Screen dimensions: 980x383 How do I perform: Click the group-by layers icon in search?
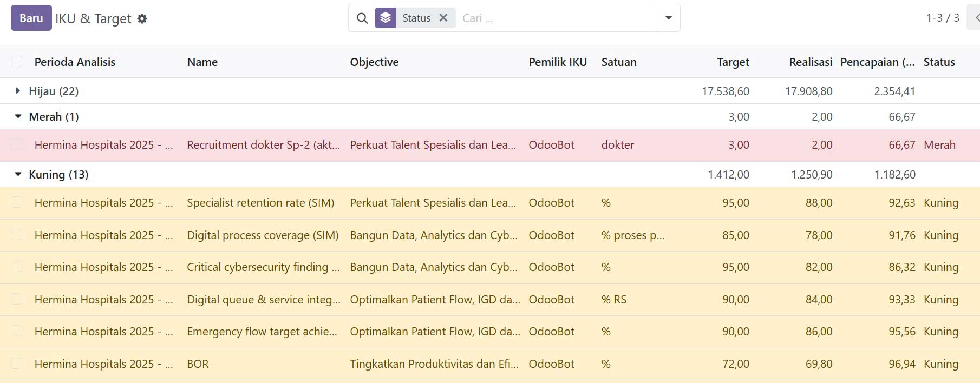pyautogui.click(x=385, y=18)
